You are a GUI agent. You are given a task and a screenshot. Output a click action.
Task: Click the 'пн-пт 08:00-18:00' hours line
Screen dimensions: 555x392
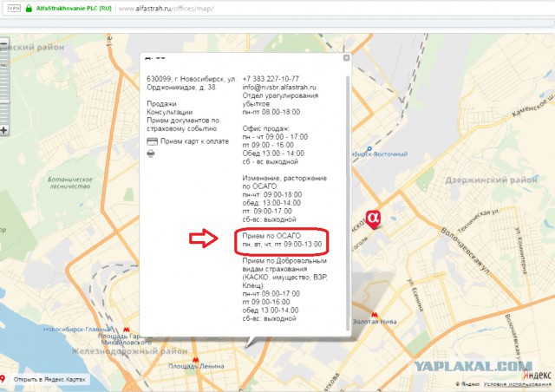(x=271, y=112)
